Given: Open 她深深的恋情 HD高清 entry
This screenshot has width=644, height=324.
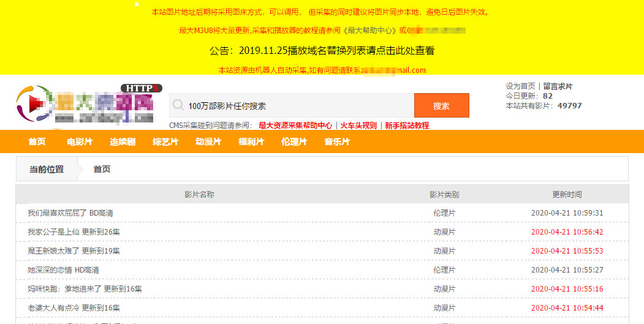Looking at the screenshot, I should pos(63,270).
